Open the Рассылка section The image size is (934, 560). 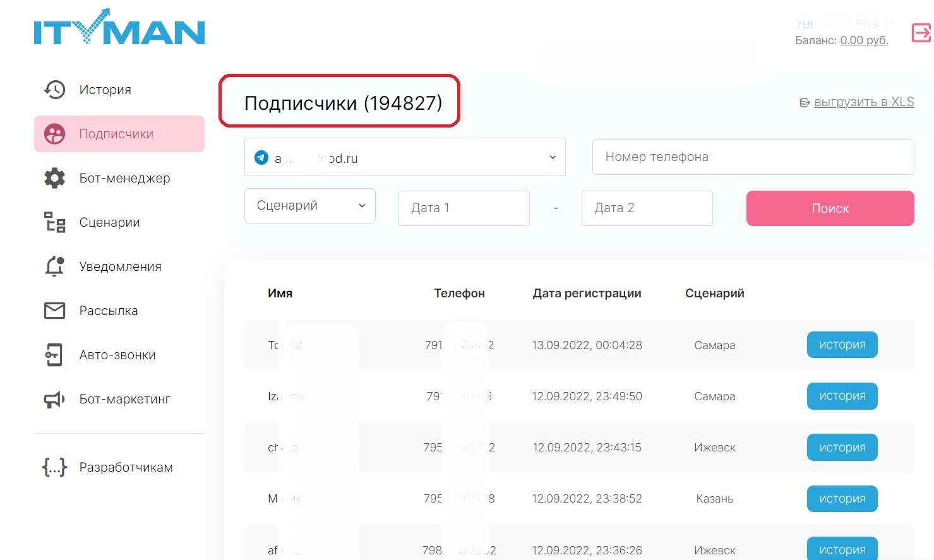[x=108, y=311]
